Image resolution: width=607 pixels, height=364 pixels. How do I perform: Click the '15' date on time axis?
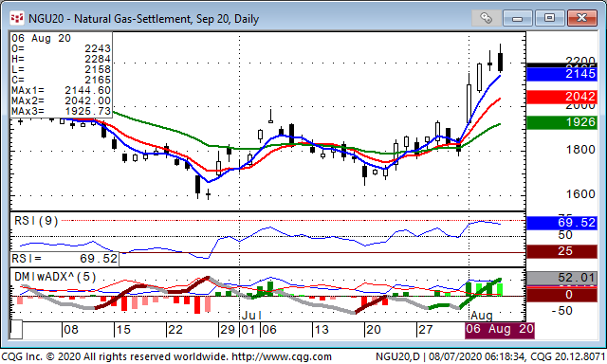pos(123,330)
